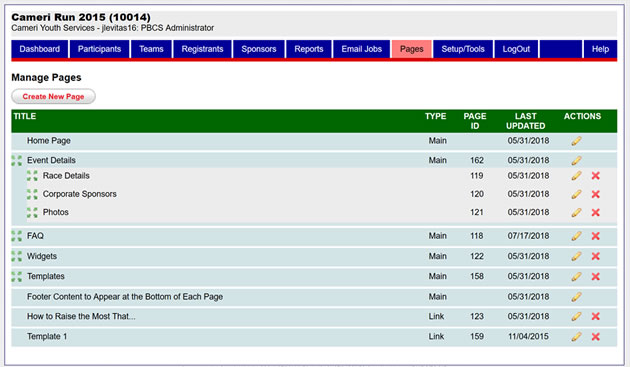Image resolution: width=630 pixels, height=367 pixels.
Task: Click Footer Content to Appear title
Action: point(125,297)
